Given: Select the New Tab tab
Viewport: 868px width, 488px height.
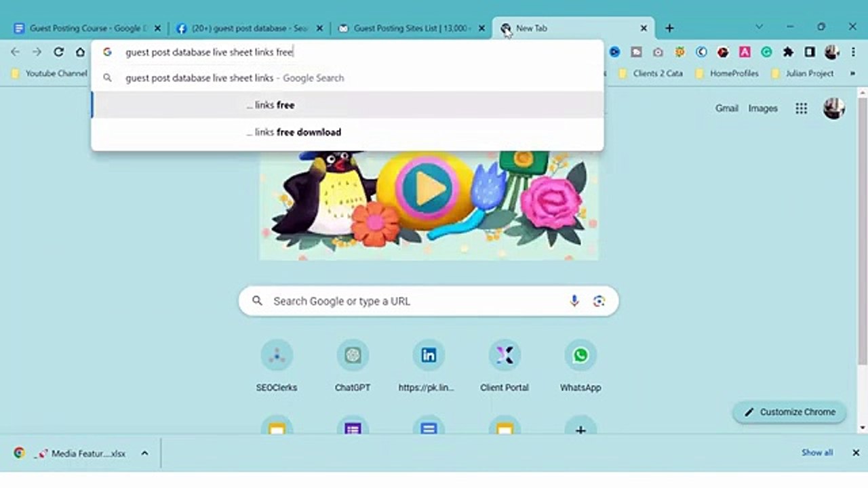Looking at the screenshot, I should (573, 28).
